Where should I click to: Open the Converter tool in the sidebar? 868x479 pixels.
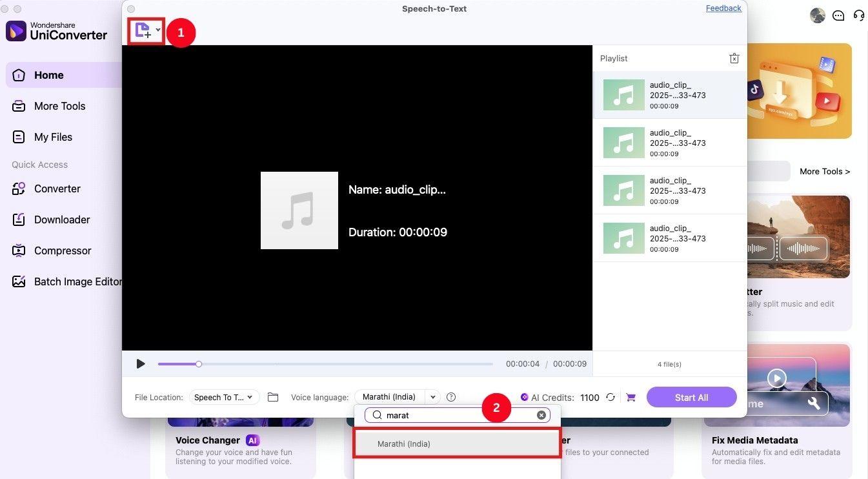(57, 189)
